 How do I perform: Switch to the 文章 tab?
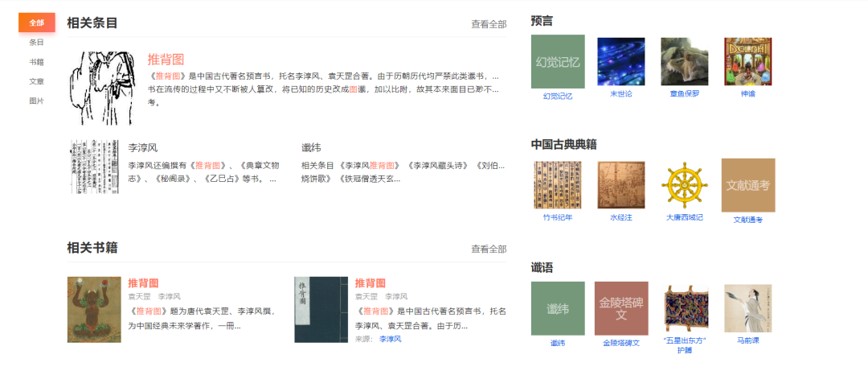[x=36, y=81]
